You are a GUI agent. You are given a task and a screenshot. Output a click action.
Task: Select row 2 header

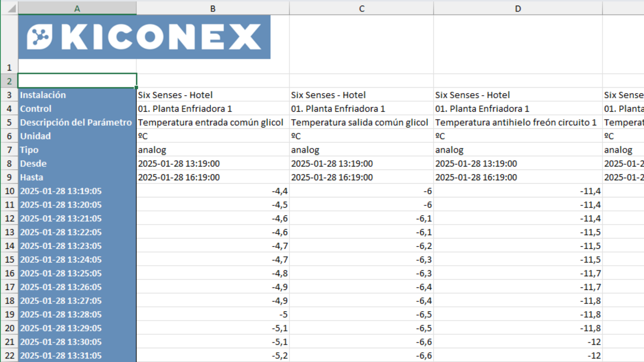[x=9, y=81]
